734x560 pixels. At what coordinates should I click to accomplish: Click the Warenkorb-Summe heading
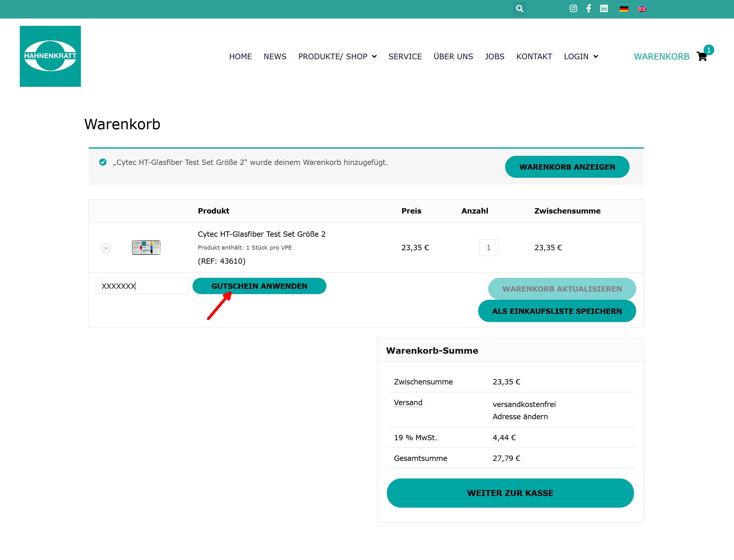[432, 351]
